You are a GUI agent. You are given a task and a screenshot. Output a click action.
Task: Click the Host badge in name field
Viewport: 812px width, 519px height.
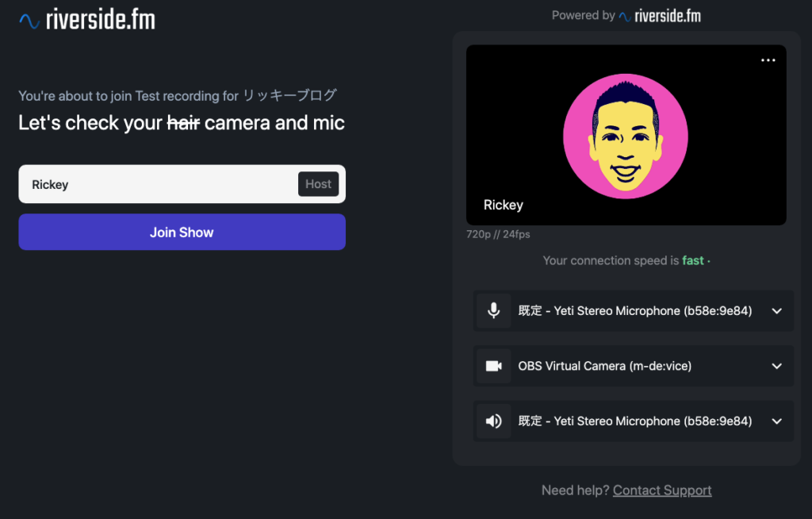point(318,184)
